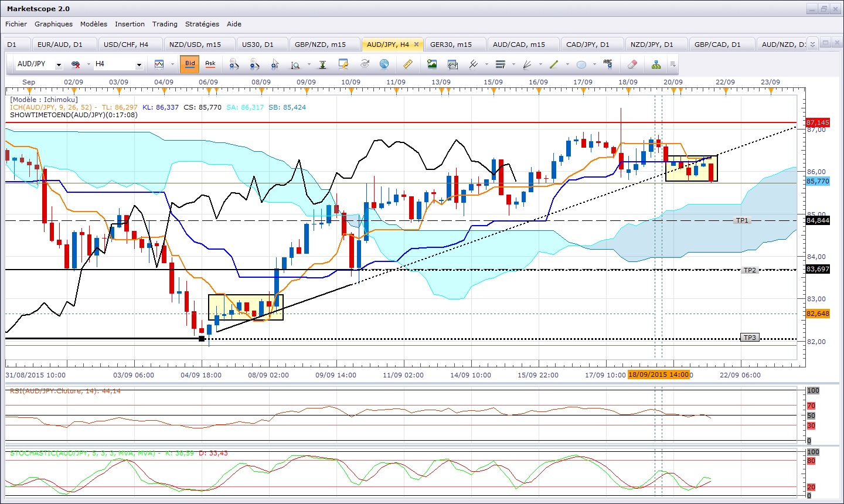
Task: Toggle the eye visibility icon in toolbar
Action: [365, 64]
